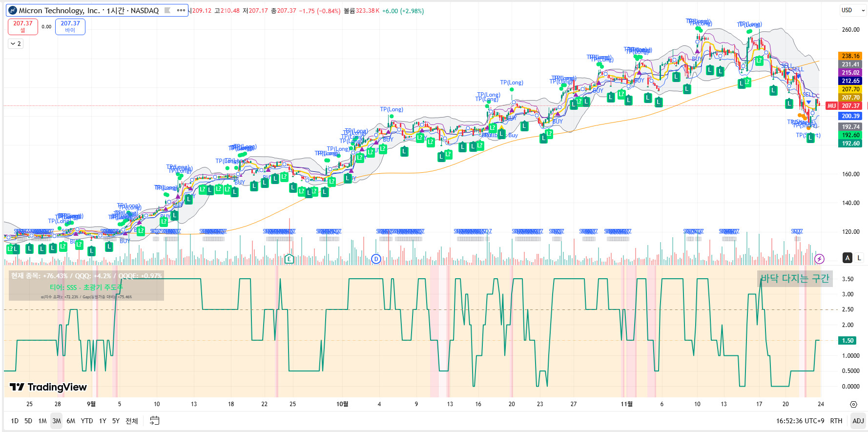Select the YTD time range
Screen dimensions: 868x432
pos(87,421)
